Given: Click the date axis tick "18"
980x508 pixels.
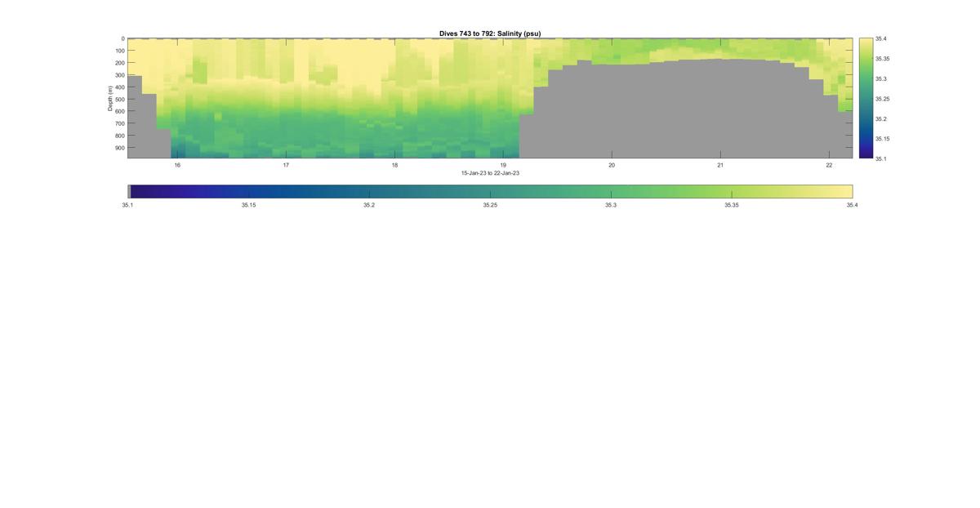Looking at the screenshot, I should click(394, 165).
